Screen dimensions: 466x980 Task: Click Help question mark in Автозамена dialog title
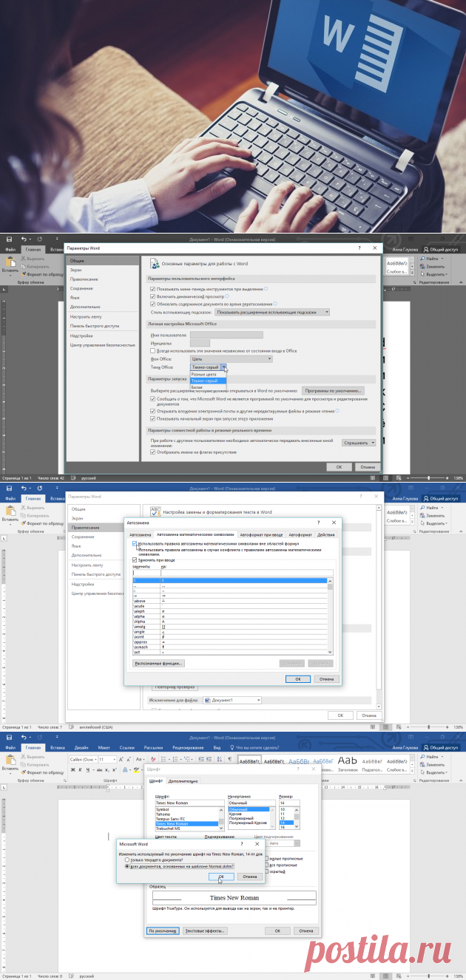[318, 523]
